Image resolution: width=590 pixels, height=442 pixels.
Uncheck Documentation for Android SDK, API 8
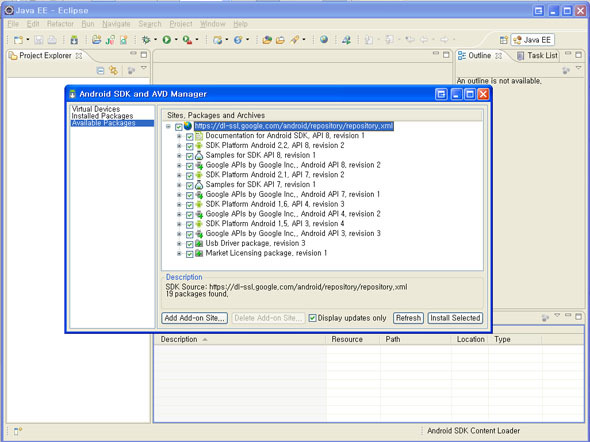pos(190,137)
